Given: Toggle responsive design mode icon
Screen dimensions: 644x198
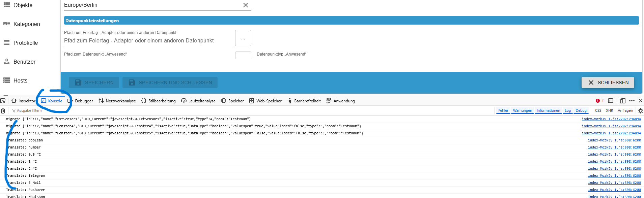Looking at the screenshot, I should tap(623, 101).
